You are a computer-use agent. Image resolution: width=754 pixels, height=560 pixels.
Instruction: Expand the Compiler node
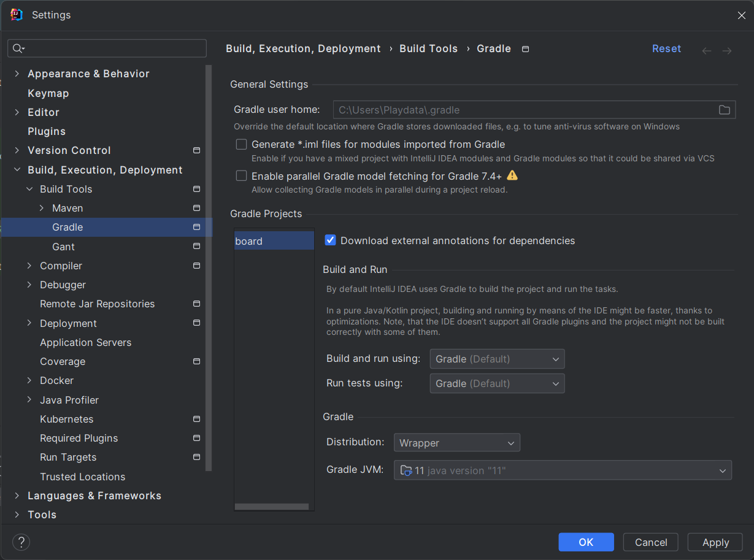click(x=29, y=266)
